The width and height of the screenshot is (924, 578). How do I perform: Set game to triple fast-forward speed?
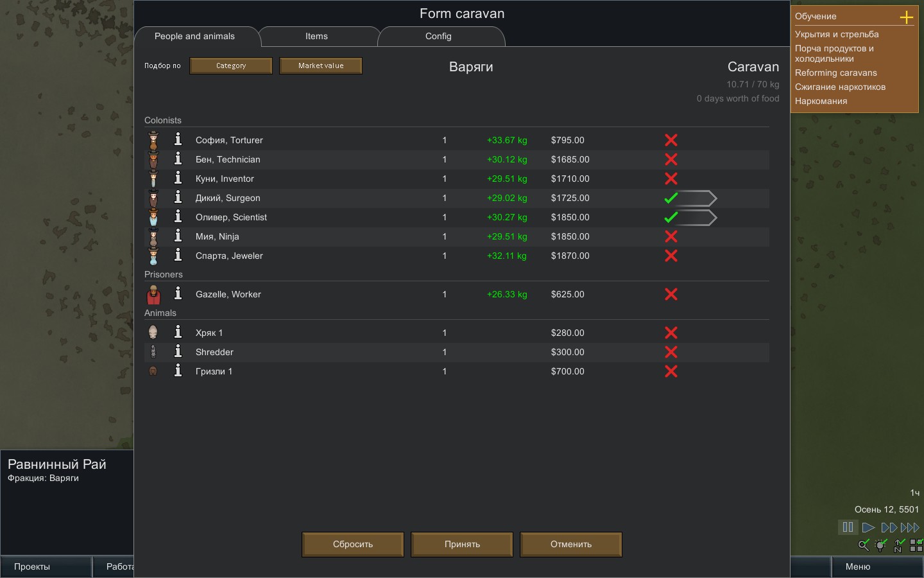910,527
